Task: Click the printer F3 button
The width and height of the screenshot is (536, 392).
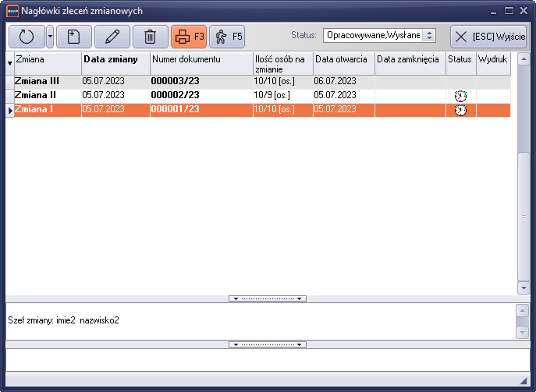Action: click(188, 37)
